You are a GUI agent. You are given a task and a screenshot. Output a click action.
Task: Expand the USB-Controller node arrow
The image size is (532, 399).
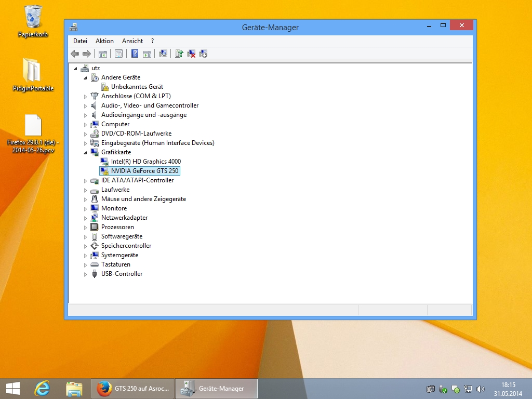click(86, 274)
